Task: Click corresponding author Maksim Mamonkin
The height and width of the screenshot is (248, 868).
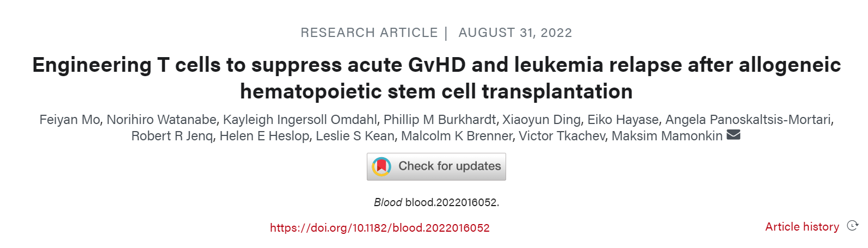Action: [667, 136]
